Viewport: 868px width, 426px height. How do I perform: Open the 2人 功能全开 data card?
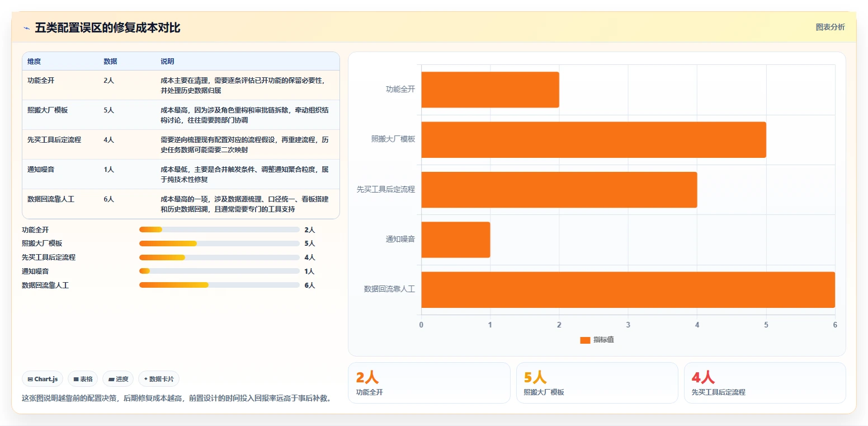[429, 383]
